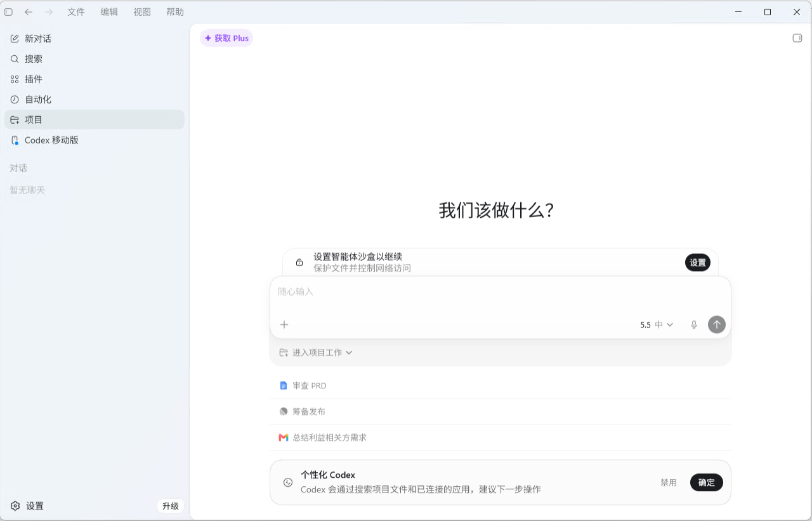Open Codex 移动版 entry

95,140
